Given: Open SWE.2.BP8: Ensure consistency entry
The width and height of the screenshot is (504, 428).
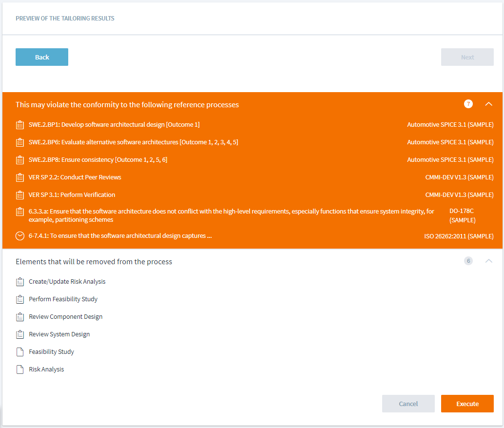Looking at the screenshot, I should point(98,160).
